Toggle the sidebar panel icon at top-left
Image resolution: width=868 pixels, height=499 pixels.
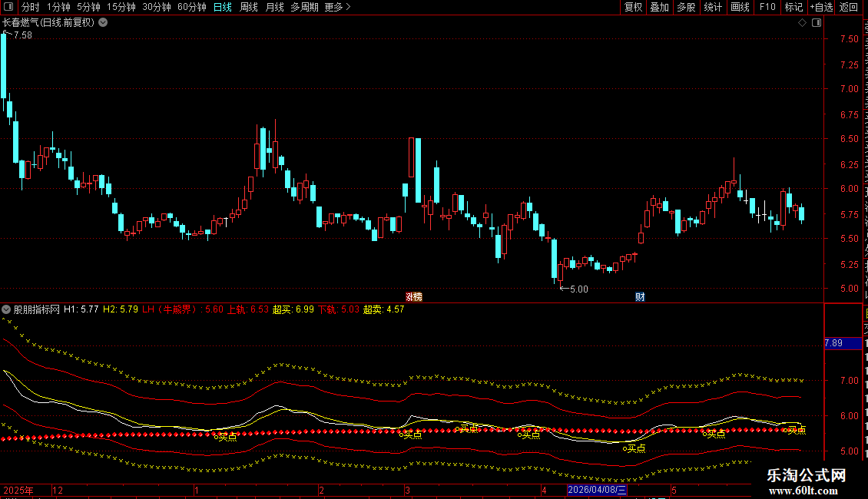coord(8,7)
